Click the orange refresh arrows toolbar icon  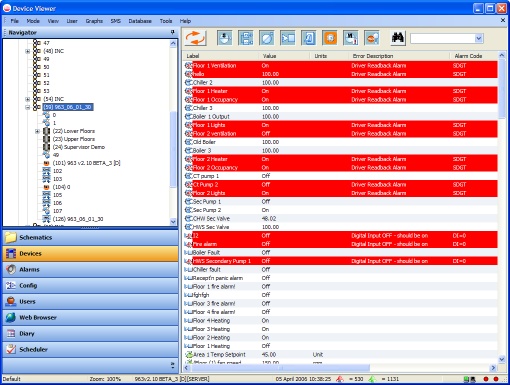195,38
